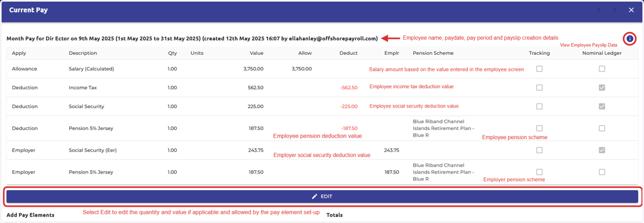Select the Social Security (Eer) description cell
644x223 pixels.
pos(94,150)
